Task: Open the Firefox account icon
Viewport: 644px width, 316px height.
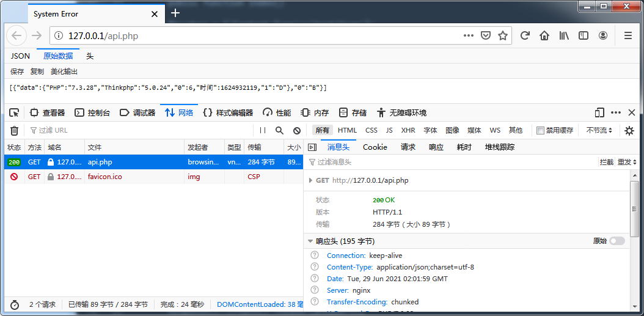Action: point(603,35)
